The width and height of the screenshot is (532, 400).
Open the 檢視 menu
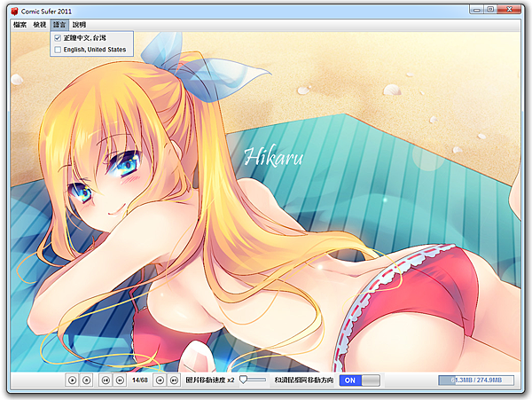pyautogui.click(x=40, y=25)
